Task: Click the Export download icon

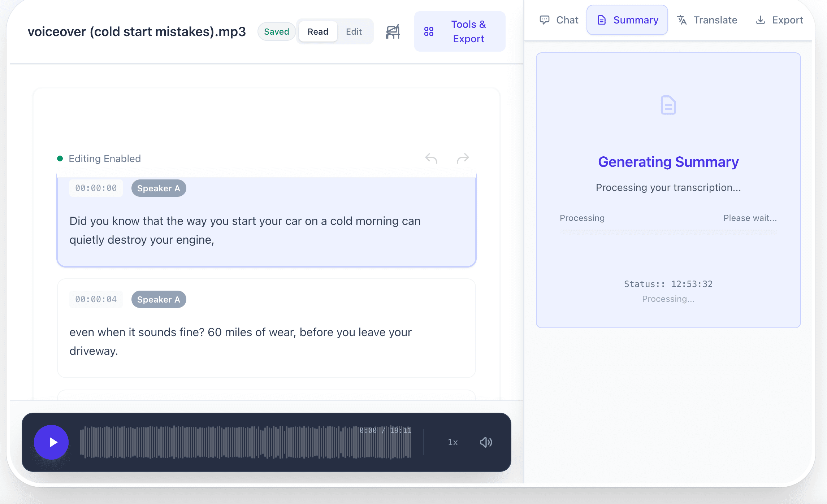Action: (x=761, y=20)
